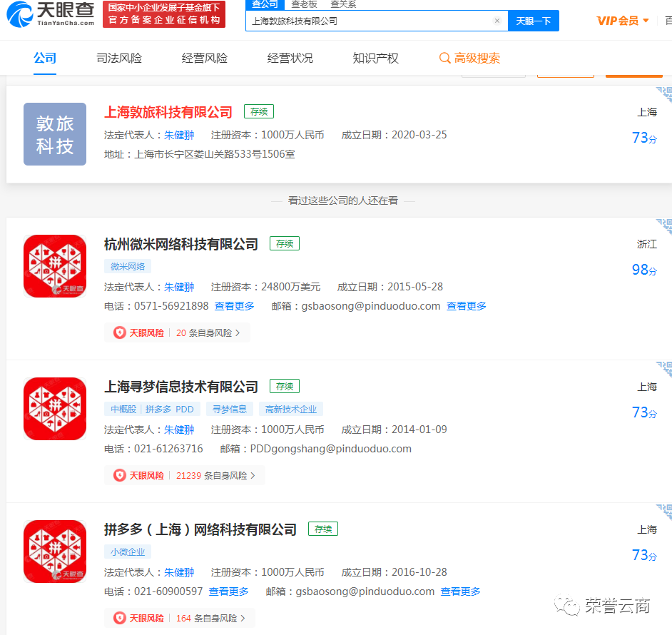This screenshot has width=672, height=635.
Task: Select the 查关系 search tab
Action: point(343,4)
